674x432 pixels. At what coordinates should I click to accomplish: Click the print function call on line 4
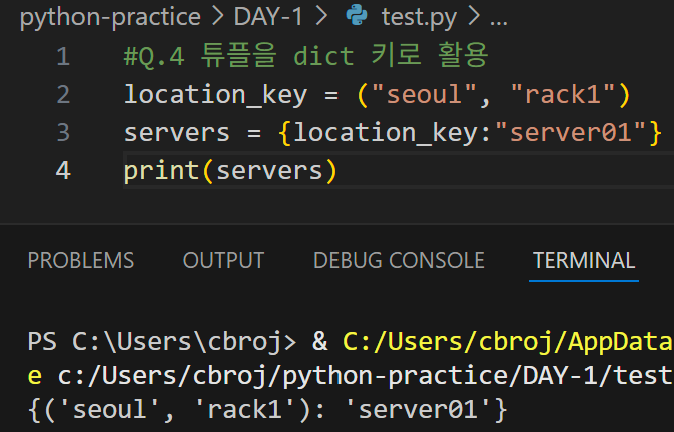click(x=162, y=171)
